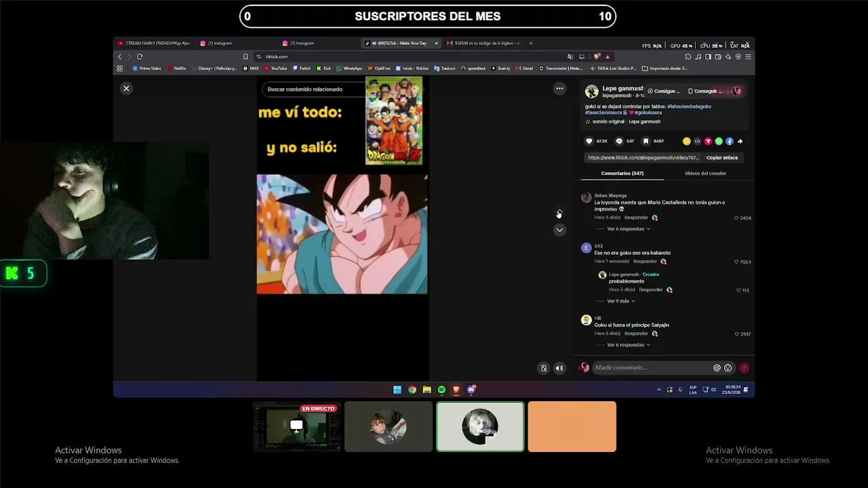Open the YouTube bookmark
The height and width of the screenshot is (488, 868).
pos(276,68)
